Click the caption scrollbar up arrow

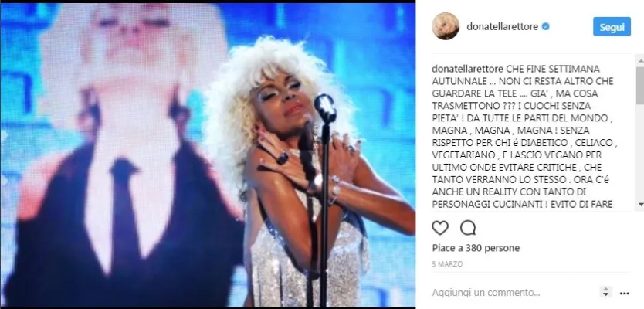[x=640, y=61]
